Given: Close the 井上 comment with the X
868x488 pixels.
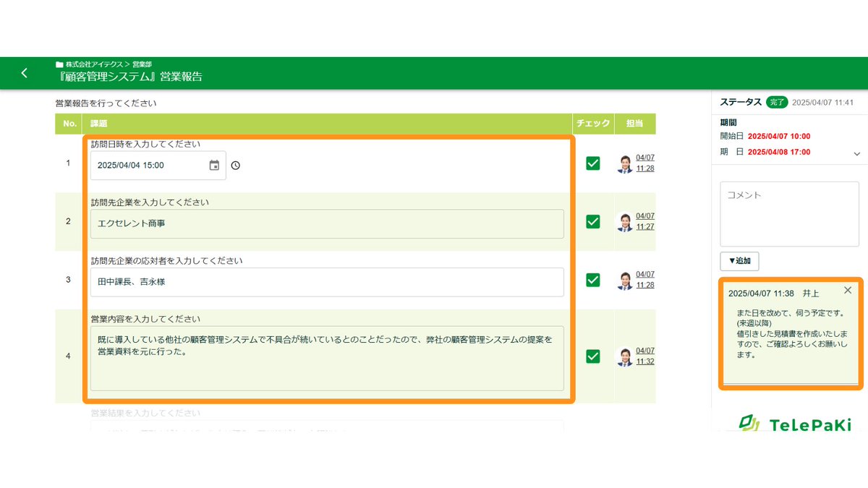Looking at the screenshot, I should point(848,290).
